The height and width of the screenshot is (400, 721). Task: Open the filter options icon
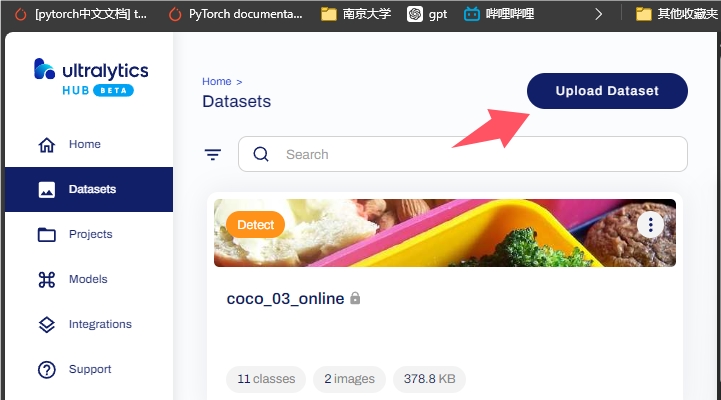[x=212, y=154]
